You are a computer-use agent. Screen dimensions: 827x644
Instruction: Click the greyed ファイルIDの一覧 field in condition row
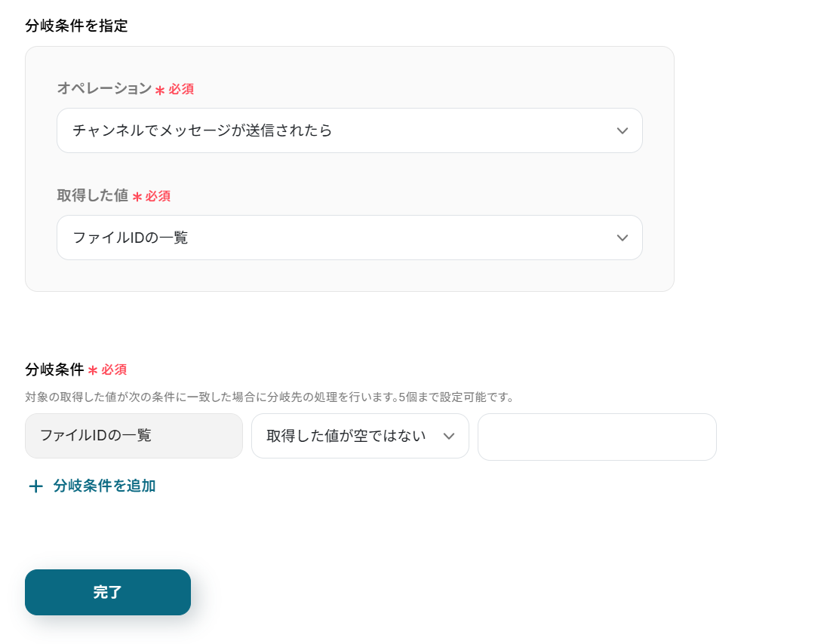134,436
